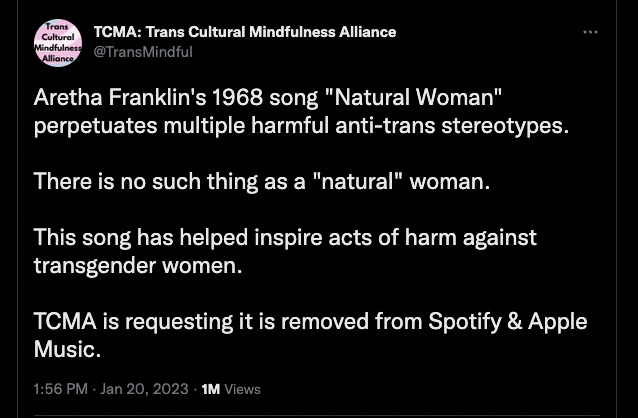Click the bold 1M number in footer

[x=211, y=389]
